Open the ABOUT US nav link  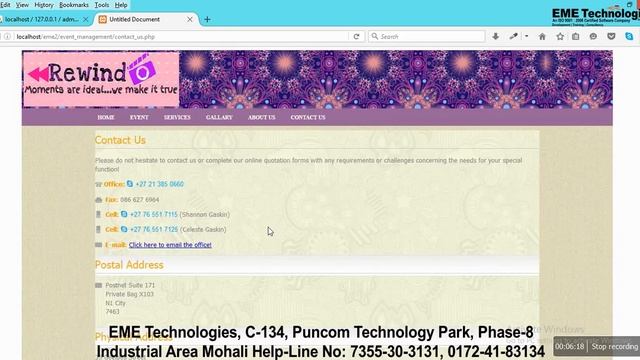[x=262, y=118]
